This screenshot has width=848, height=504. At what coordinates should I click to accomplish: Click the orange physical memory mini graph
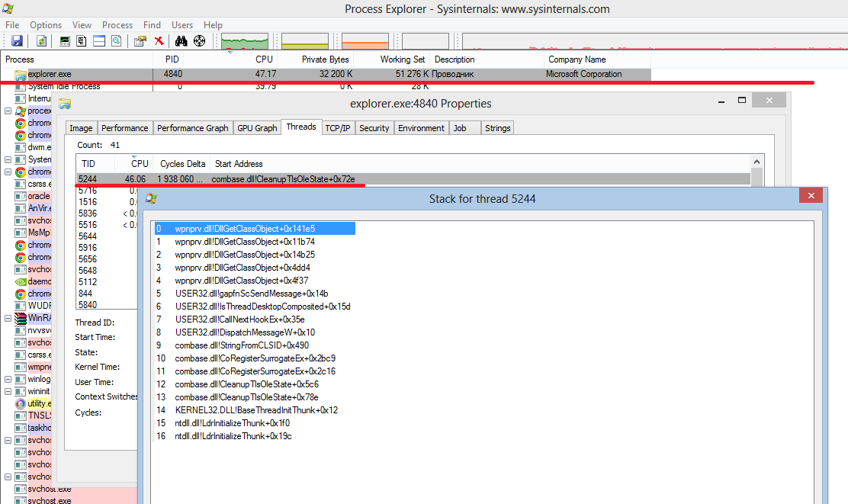(x=365, y=41)
